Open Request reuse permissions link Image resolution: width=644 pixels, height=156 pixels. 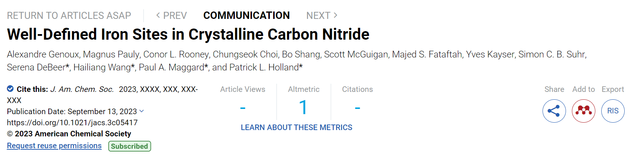pyautogui.click(x=54, y=146)
